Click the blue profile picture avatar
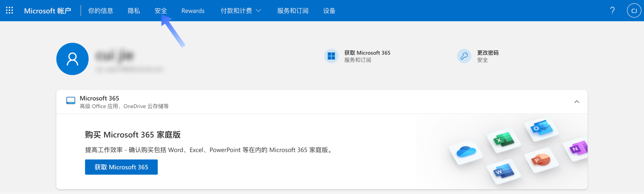644x194 pixels. point(73,59)
